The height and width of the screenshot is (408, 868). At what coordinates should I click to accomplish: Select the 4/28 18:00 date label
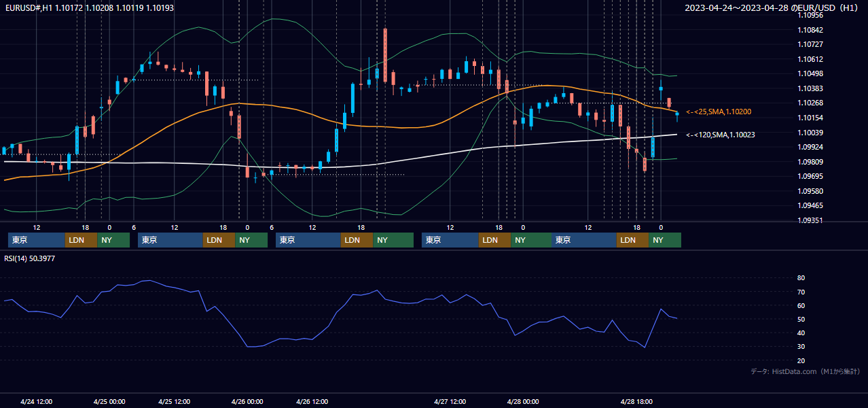(637, 402)
